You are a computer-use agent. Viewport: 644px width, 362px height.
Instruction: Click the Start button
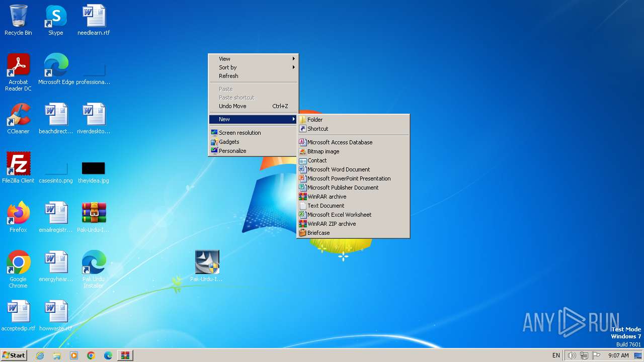14,355
